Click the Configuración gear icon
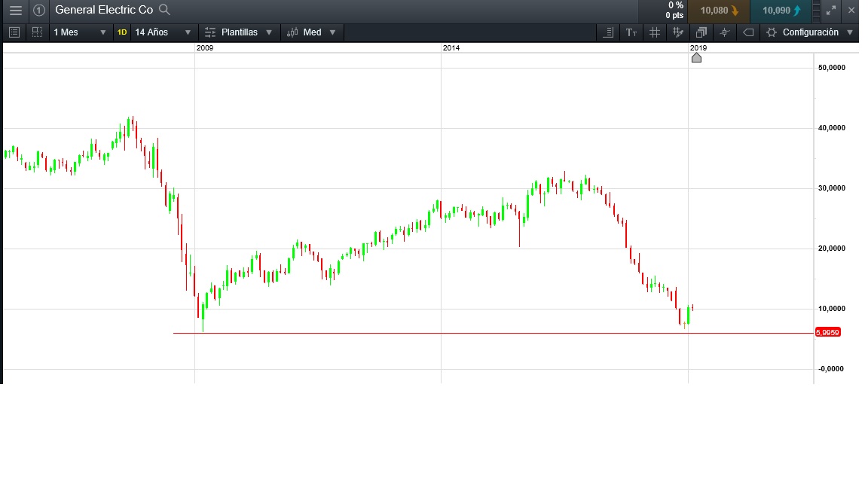Screen dimensions: 868x488 (771, 32)
